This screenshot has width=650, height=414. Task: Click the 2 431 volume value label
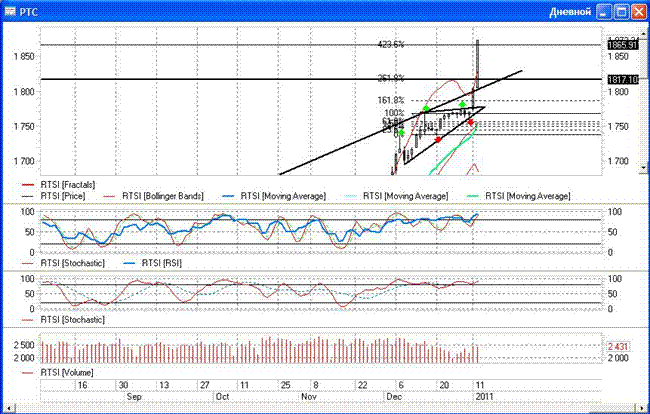[618, 346]
